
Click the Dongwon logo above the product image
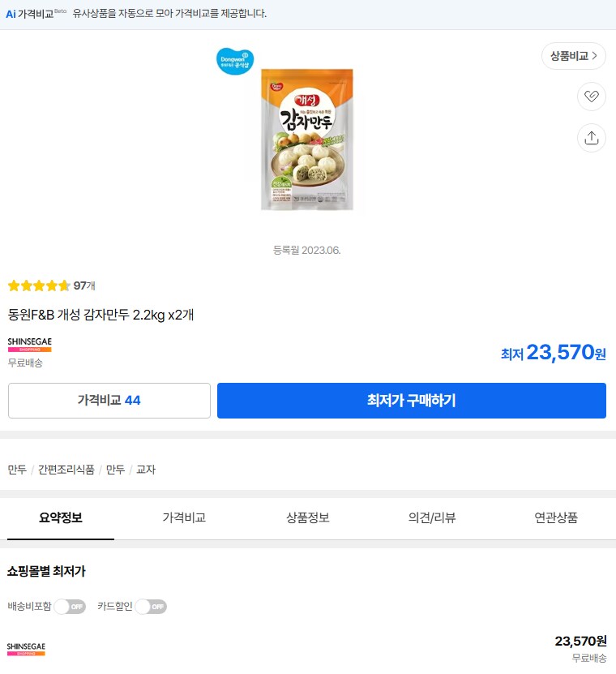pos(235,61)
